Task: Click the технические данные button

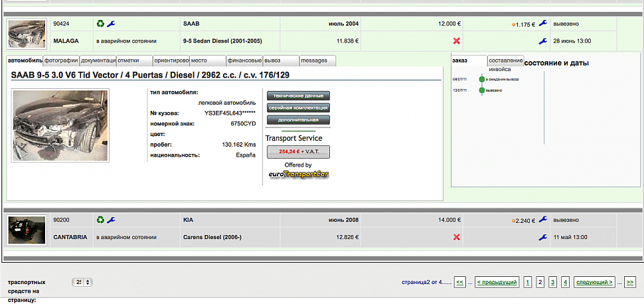Action: coord(298,96)
